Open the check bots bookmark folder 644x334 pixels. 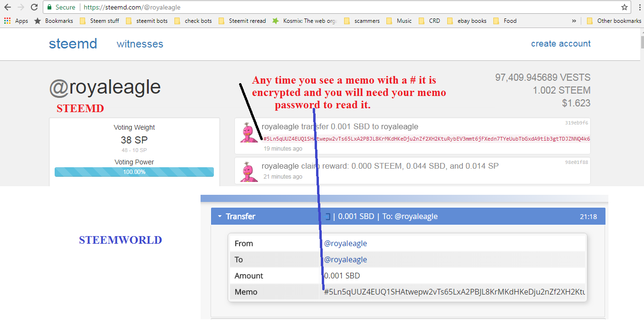[193, 21]
